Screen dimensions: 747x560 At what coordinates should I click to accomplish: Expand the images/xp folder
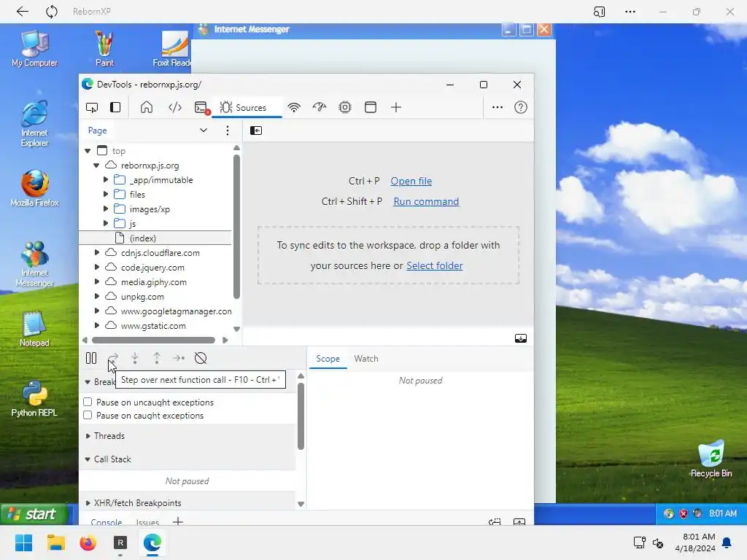point(106,209)
